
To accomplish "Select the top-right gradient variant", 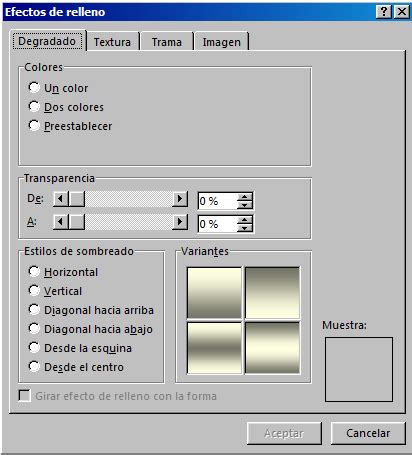I will pos(272,293).
